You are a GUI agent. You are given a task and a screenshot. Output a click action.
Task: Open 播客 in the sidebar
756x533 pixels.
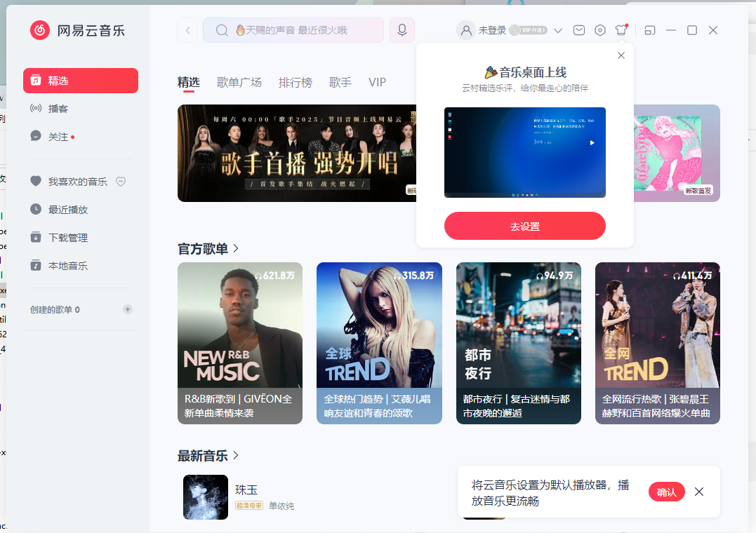pyautogui.click(x=81, y=109)
